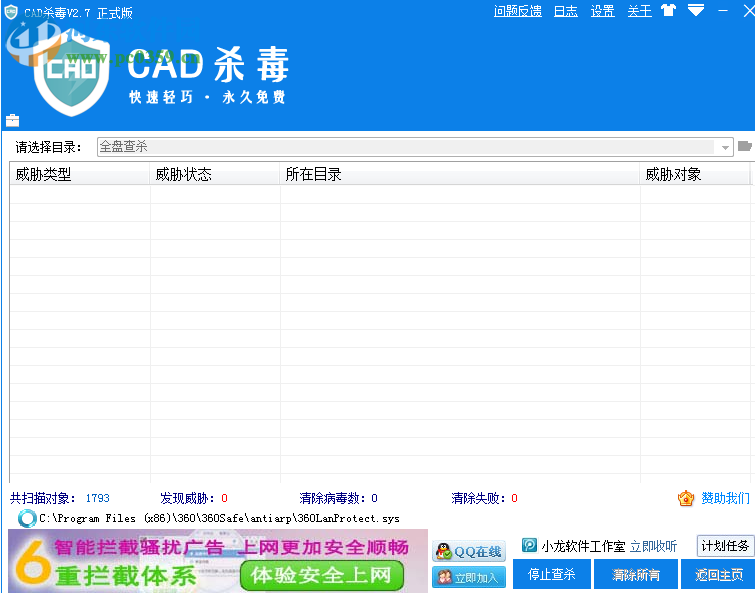This screenshot has width=755, height=593.
Task: Click the 小龙软件工作室 microblog icon
Action: coord(529,545)
